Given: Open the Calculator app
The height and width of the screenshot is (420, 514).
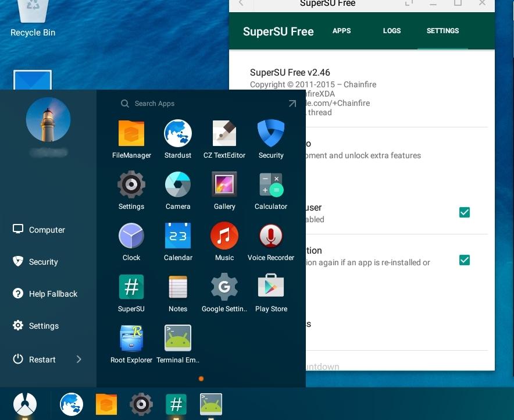Looking at the screenshot, I should [271, 185].
